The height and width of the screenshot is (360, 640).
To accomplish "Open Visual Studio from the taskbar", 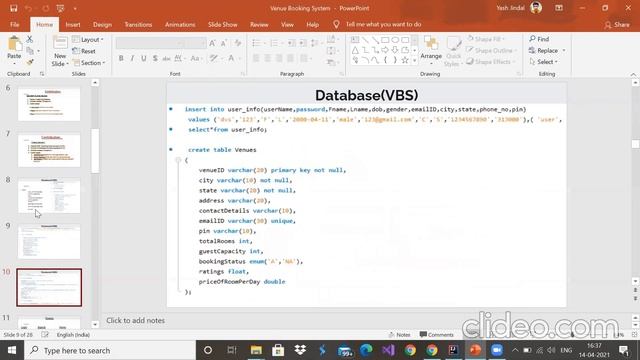I will coord(389,350).
